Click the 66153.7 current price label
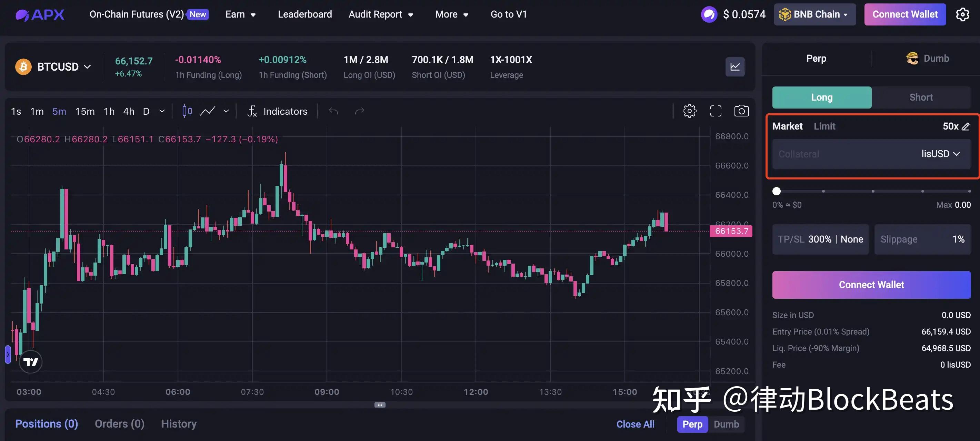 731,231
